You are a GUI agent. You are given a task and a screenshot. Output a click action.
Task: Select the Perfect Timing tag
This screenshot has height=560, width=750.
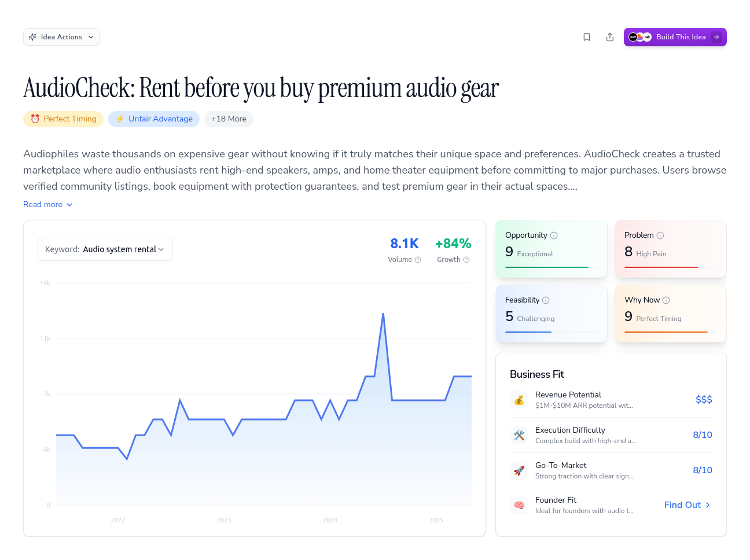pyautogui.click(x=64, y=119)
